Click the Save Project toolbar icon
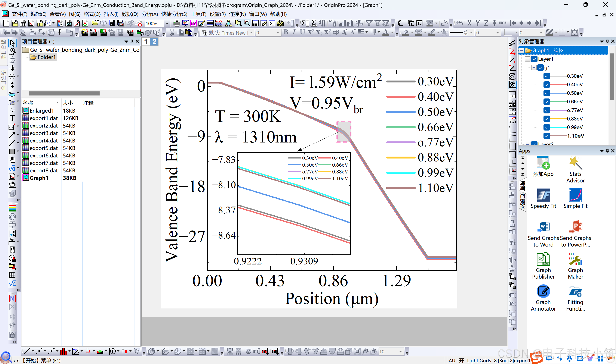This screenshot has height=364, width=616. [x=112, y=23]
